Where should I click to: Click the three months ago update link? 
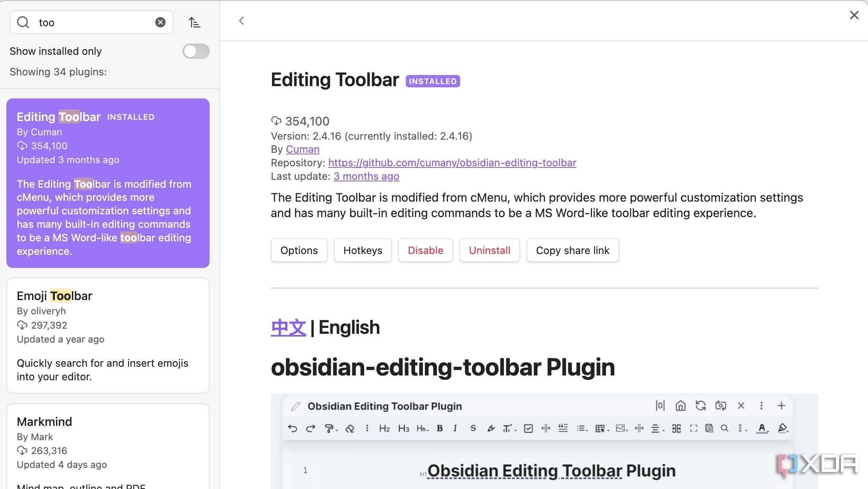coord(366,176)
